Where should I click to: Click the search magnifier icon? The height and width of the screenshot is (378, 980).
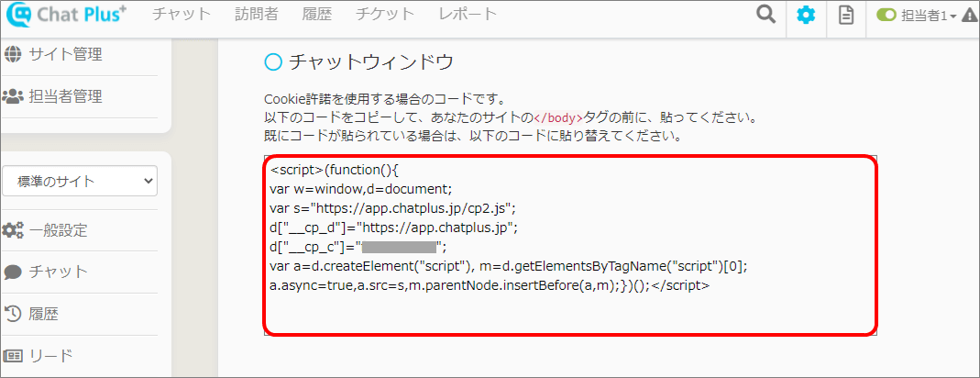pos(765,15)
